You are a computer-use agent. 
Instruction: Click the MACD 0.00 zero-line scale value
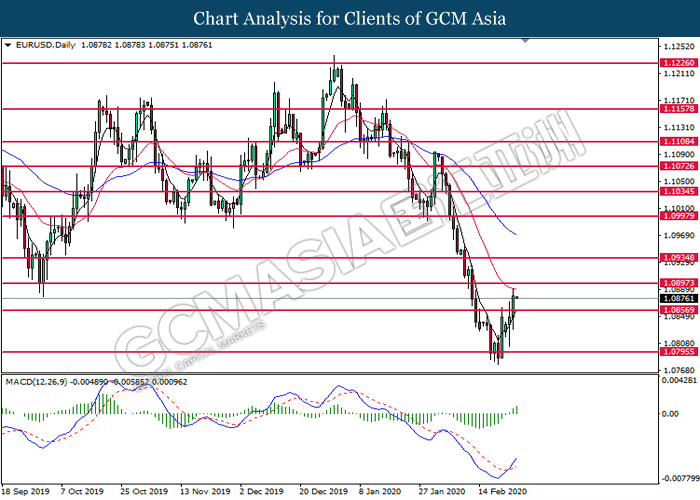[671, 414]
